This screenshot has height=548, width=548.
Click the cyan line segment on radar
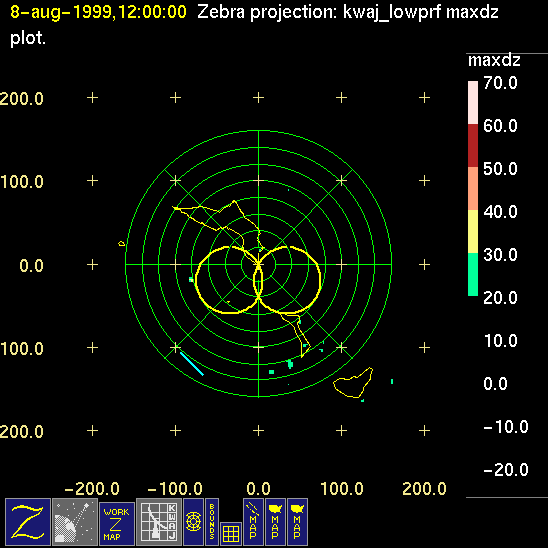tap(192, 364)
